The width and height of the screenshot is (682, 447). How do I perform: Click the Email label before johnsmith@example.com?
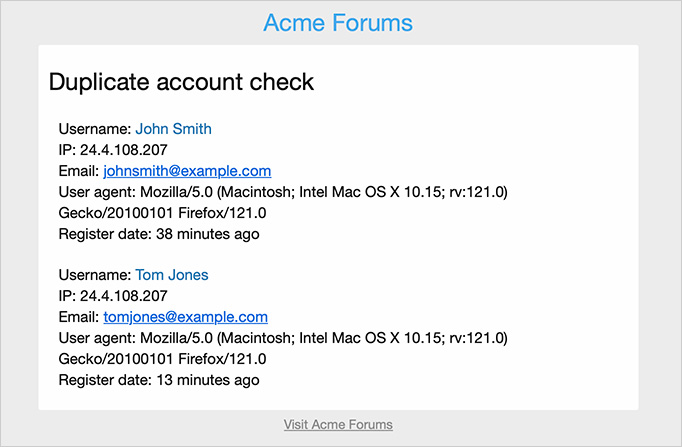pos(78,171)
